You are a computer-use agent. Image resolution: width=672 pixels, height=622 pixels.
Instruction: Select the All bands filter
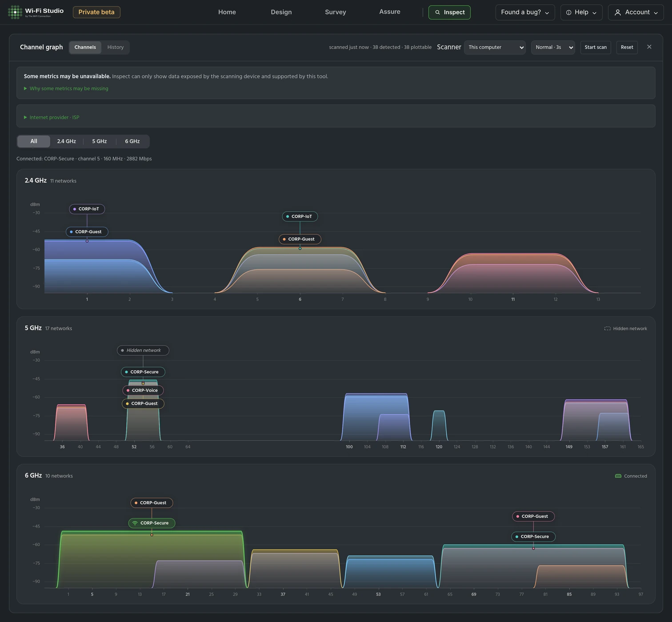point(34,141)
